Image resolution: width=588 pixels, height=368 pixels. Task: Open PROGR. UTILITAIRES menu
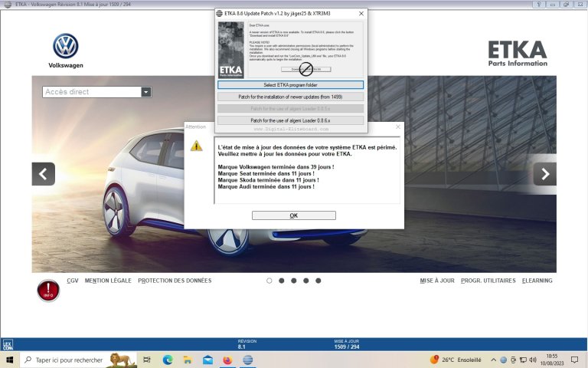[488, 281]
